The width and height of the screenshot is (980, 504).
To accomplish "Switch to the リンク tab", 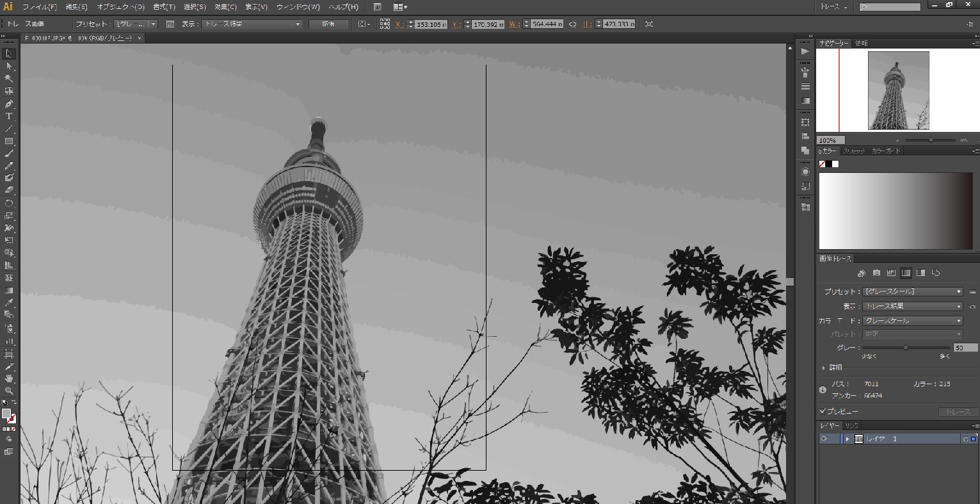I will [x=852, y=426].
